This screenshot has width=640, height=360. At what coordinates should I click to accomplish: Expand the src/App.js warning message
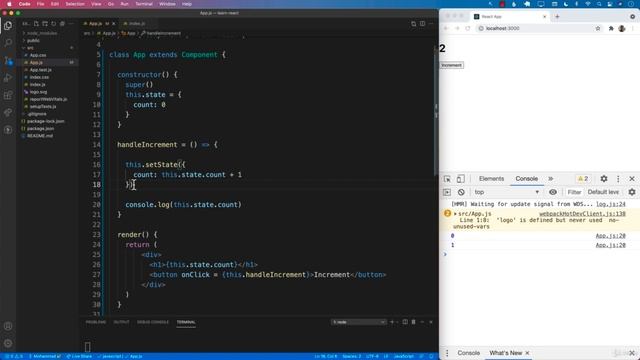tap(455, 214)
